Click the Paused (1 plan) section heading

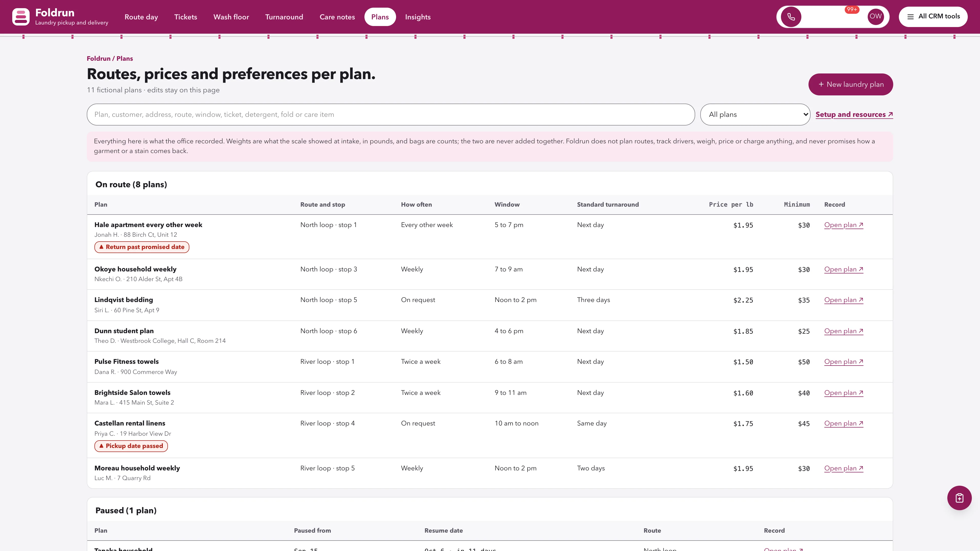coord(126,510)
